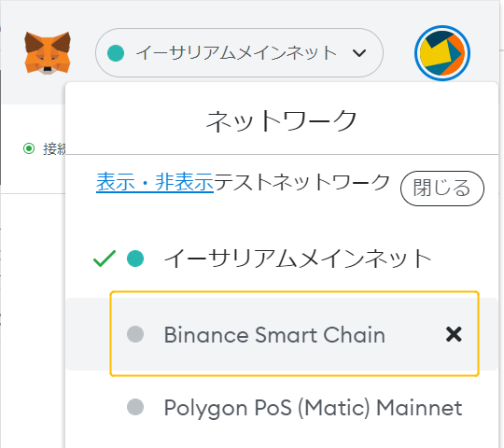This screenshot has height=448, width=504.
Task: Click gray dot beside Binance Smart Chain
Action: 135,334
